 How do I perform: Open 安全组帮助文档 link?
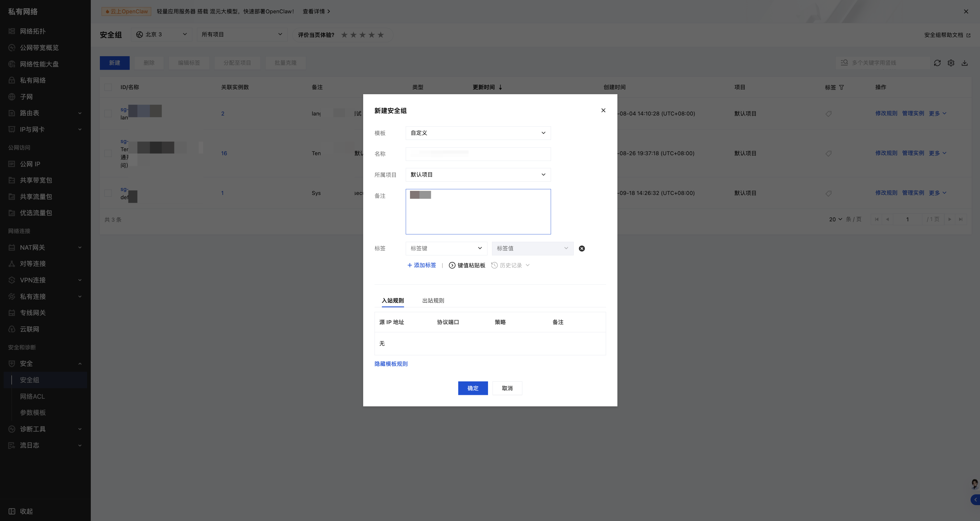coord(947,35)
